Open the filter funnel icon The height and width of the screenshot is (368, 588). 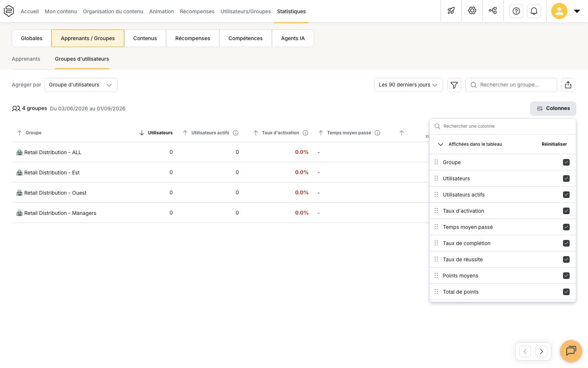coord(454,85)
